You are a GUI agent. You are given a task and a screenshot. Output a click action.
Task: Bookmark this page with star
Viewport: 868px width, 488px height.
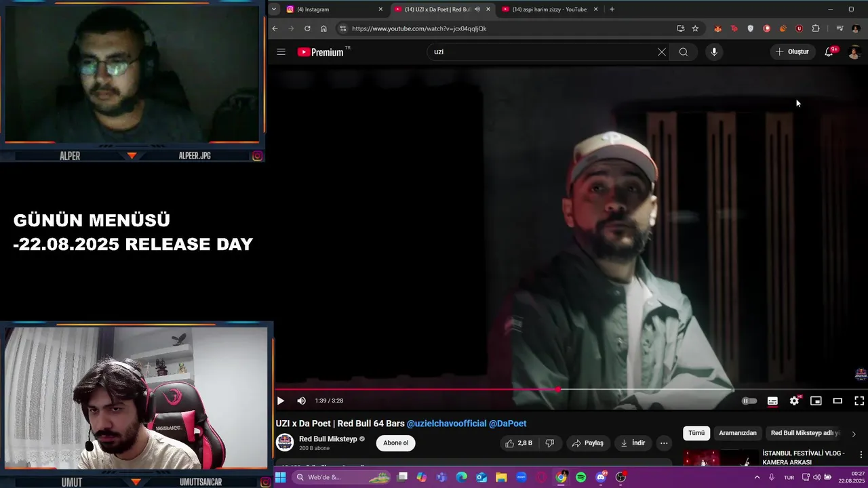(695, 28)
